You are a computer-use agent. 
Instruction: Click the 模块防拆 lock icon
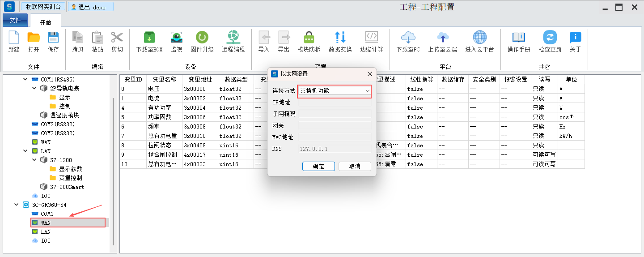309,38
